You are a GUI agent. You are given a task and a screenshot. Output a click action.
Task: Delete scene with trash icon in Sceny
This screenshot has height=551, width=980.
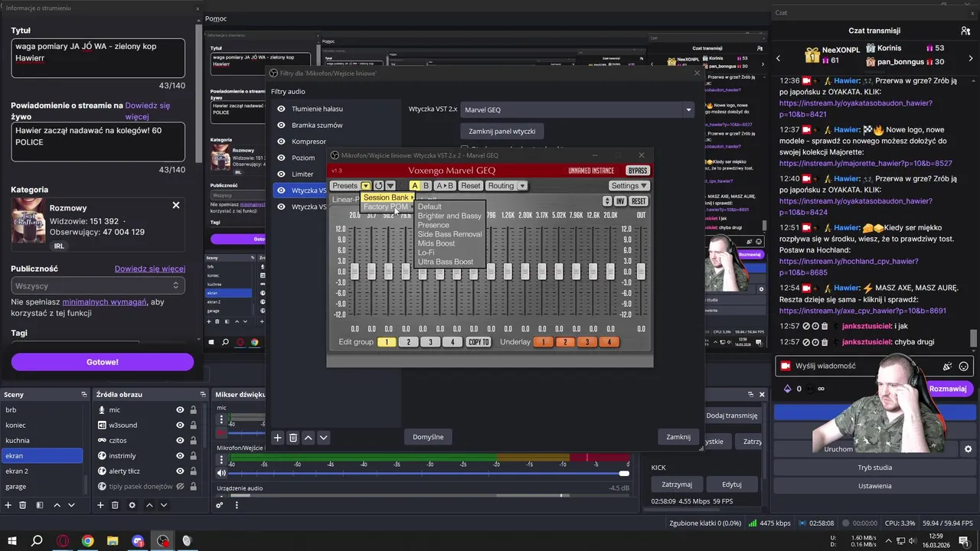23,505
